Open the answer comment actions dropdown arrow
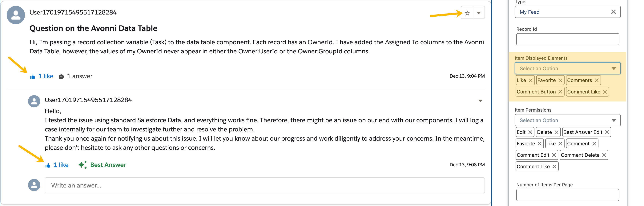The height and width of the screenshot is (206, 644). pyautogui.click(x=480, y=101)
